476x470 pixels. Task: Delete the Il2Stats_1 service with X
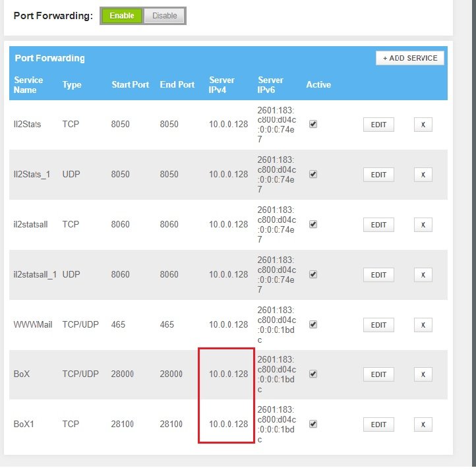pos(423,175)
